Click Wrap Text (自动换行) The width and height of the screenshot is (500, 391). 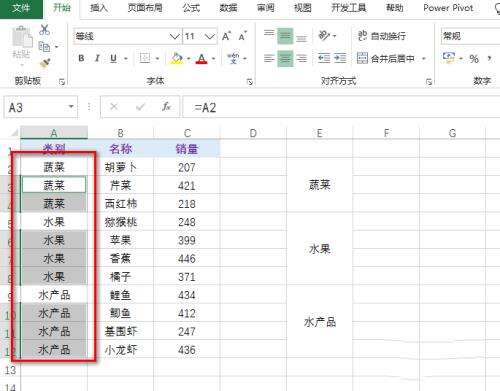click(x=382, y=36)
